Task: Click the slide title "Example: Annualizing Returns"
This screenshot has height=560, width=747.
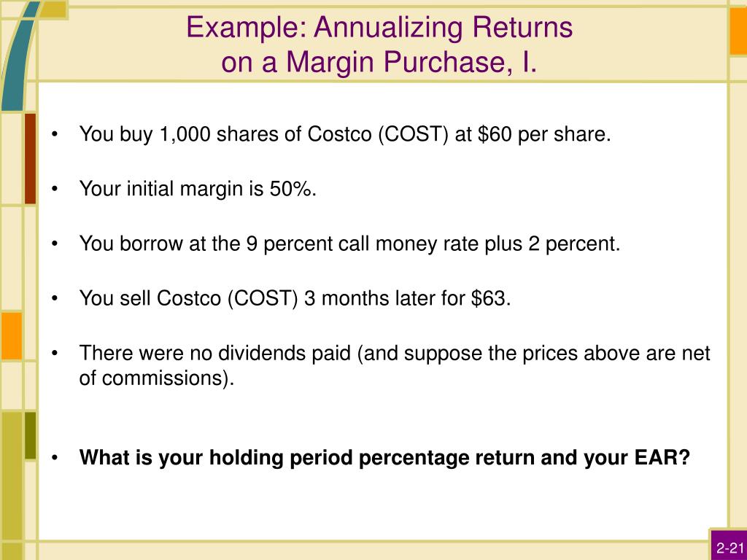Action: (x=379, y=28)
